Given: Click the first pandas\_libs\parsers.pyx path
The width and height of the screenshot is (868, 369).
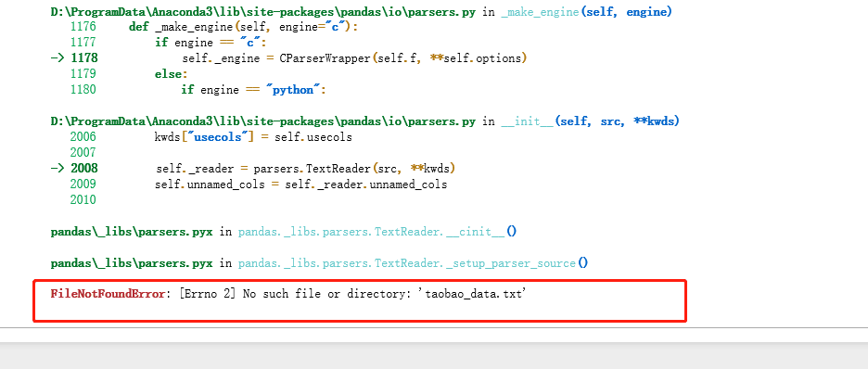Looking at the screenshot, I should pos(132,232).
